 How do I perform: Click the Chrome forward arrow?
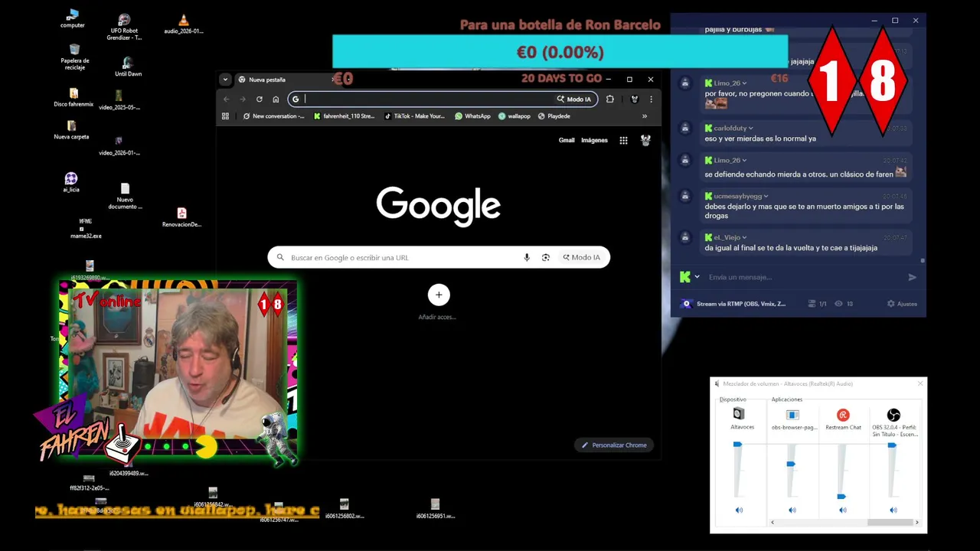tap(243, 99)
